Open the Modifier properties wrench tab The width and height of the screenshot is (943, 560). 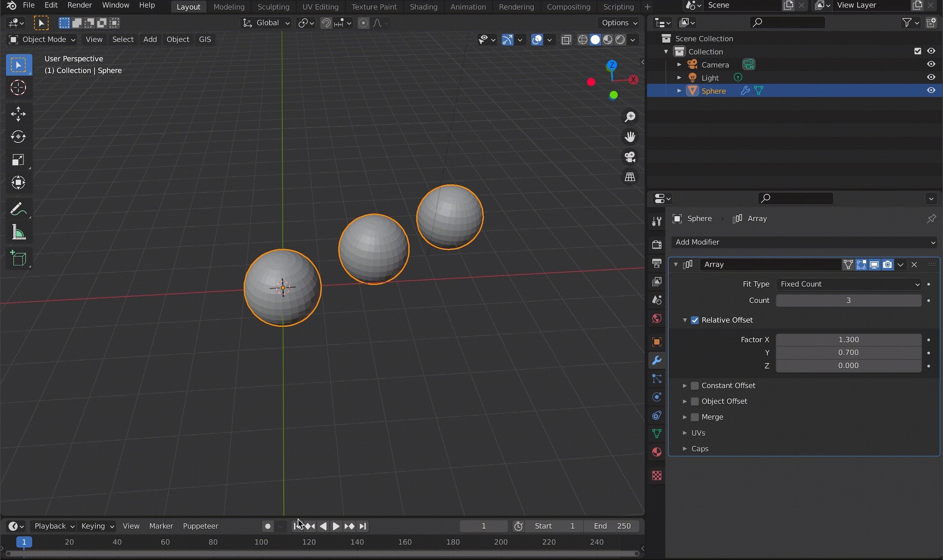click(657, 360)
